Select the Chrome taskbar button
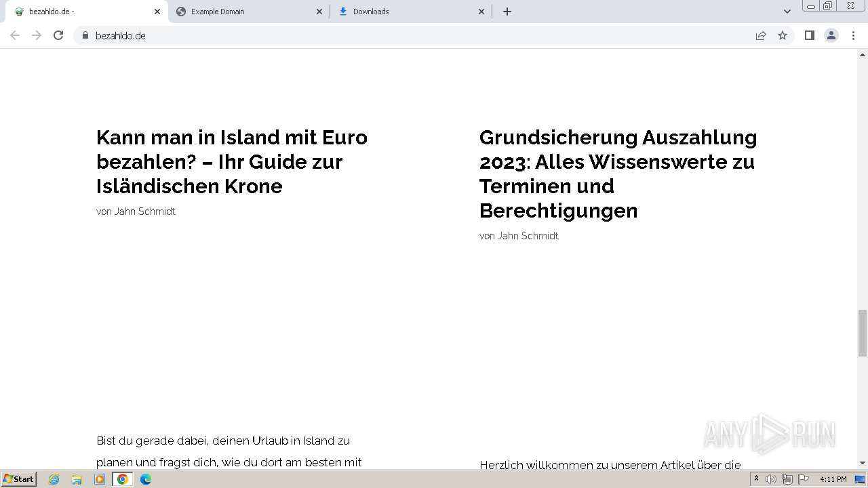This screenshot has width=868, height=488. click(x=123, y=479)
